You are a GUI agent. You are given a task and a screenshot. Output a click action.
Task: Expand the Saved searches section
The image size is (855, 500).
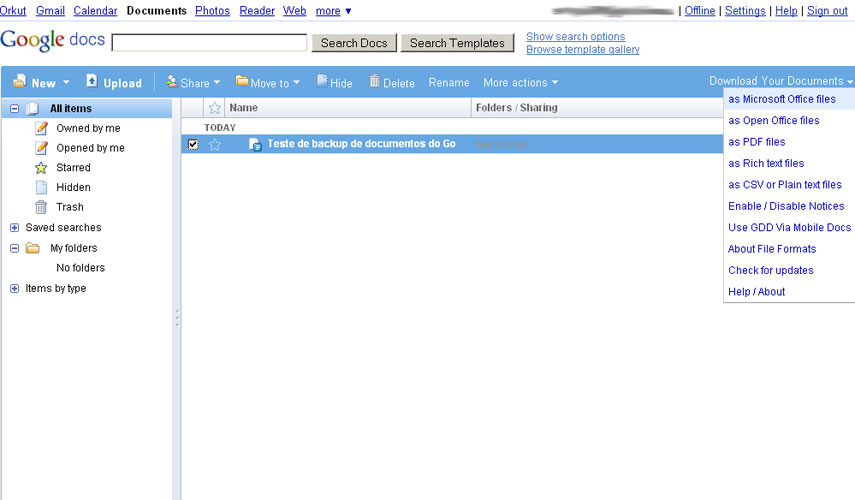tap(15, 227)
